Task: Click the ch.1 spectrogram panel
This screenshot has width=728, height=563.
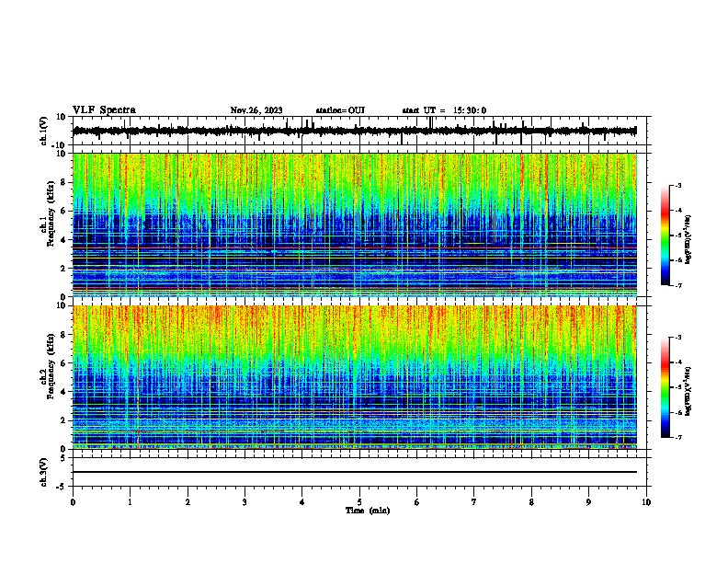Action: 355,224
